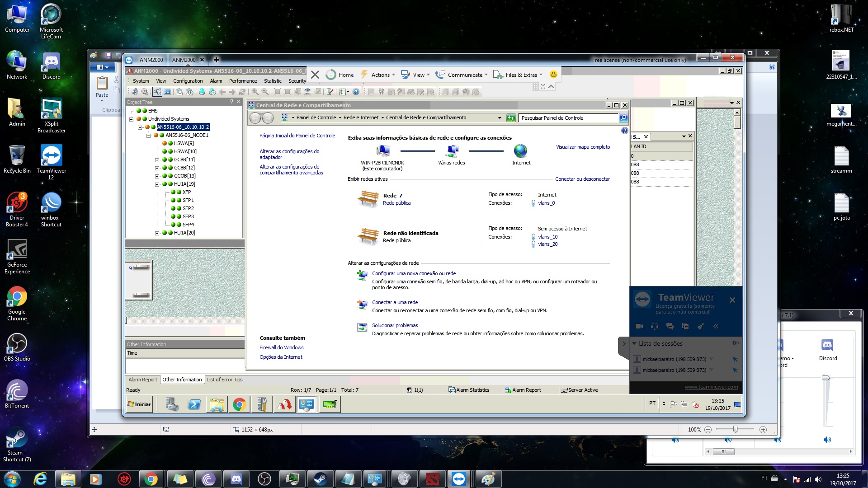The width and height of the screenshot is (868, 488).
Task: Click the TeamViewer headset audio icon
Action: click(x=654, y=326)
